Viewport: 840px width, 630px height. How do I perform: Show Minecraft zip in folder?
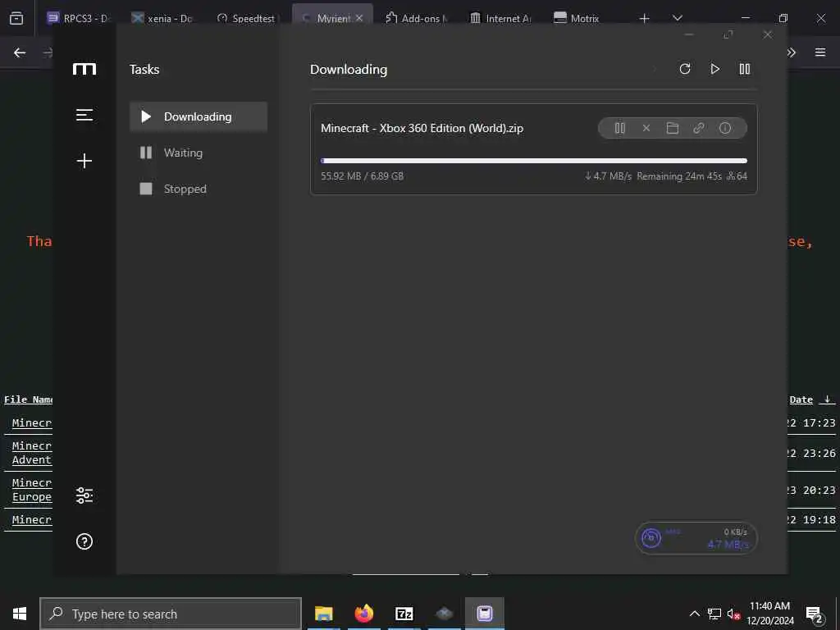pyautogui.click(x=673, y=128)
